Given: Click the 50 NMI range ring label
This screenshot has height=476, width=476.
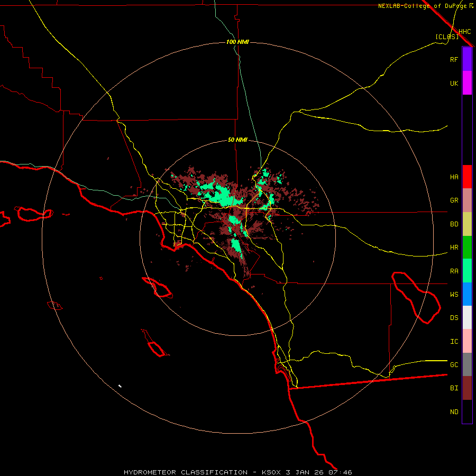Looking at the screenshot, I should (x=237, y=140).
